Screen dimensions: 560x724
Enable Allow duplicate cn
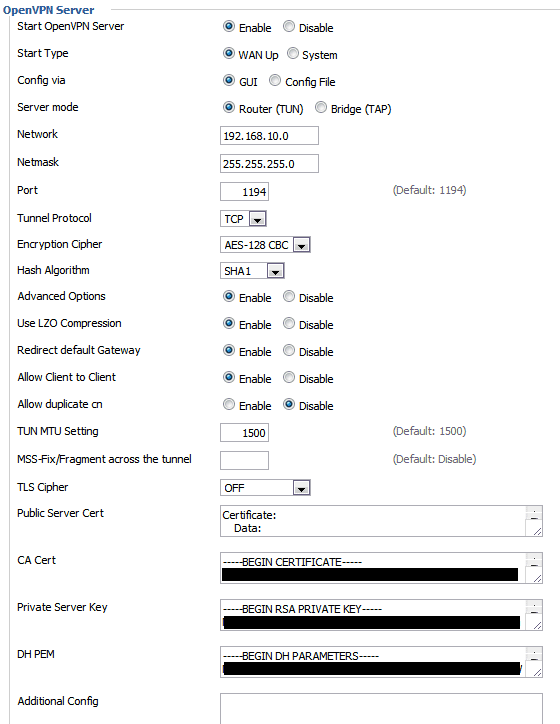[229, 404]
